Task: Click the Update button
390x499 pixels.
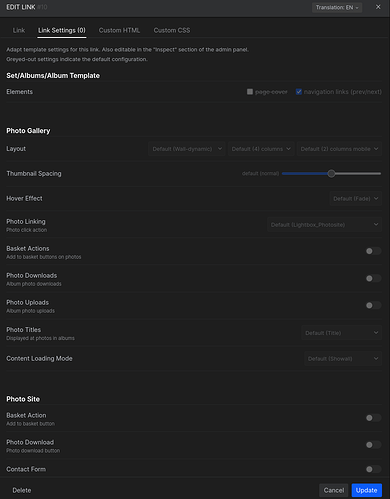Action: (366, 490)
